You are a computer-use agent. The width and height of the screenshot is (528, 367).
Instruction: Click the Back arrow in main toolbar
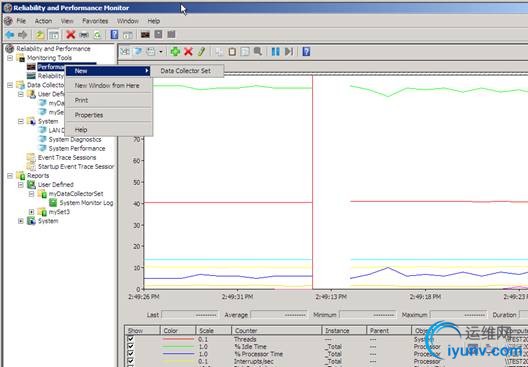point(10,34)
